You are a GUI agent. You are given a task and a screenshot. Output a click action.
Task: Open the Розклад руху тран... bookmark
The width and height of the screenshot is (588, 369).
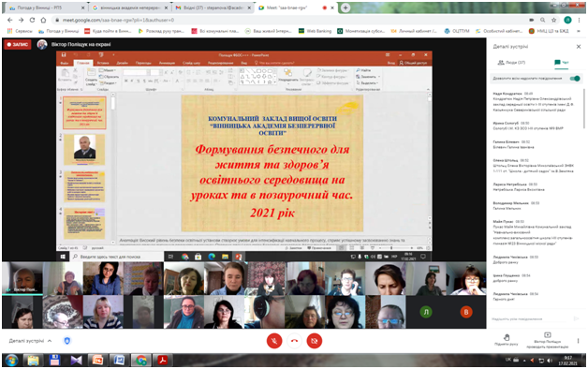[161, 31]
